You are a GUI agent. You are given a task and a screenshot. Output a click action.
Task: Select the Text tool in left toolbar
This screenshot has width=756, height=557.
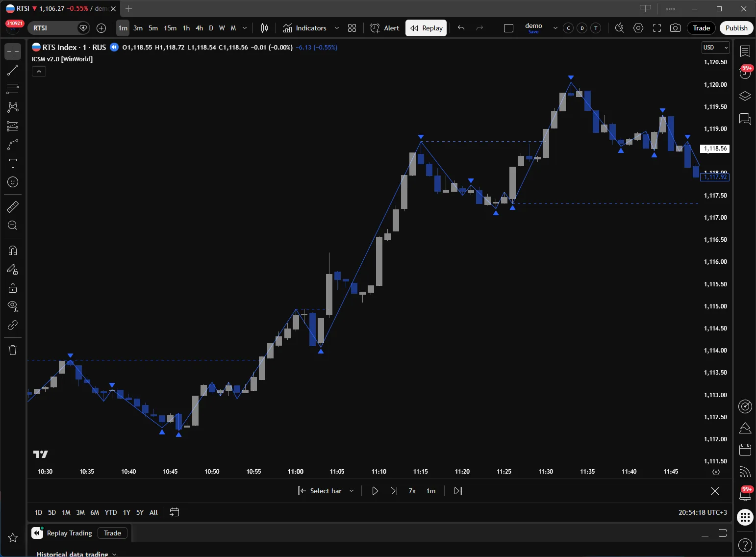pos(13,163)
